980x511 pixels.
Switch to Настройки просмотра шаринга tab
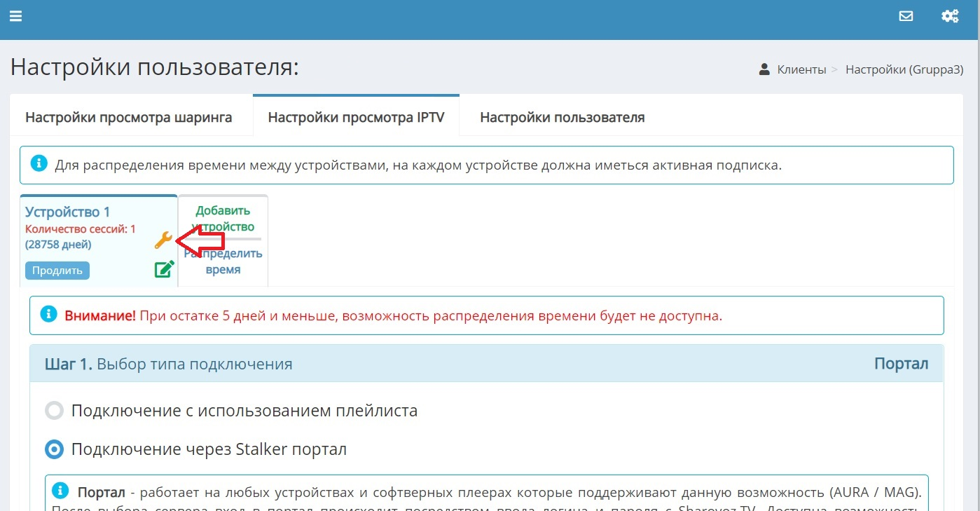129,117
